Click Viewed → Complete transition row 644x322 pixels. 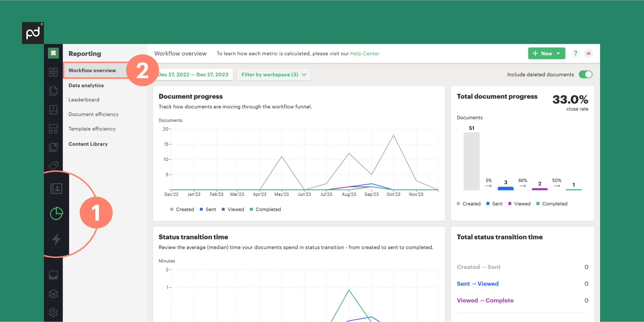[523, 300]
